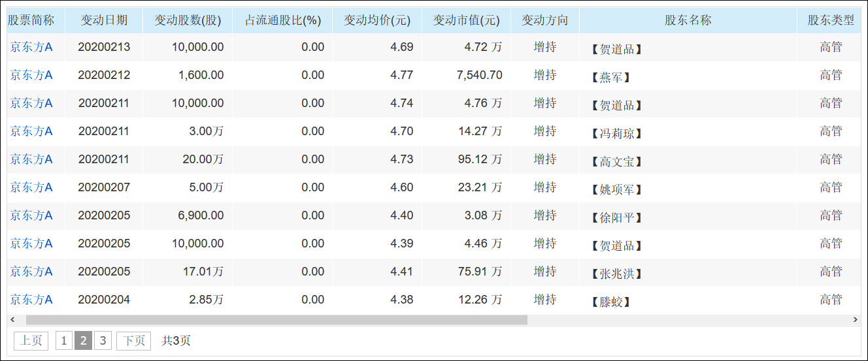Click the horizontal scrollbar thumb
This screenshot has width=868, height=361.
click(x=276, y=320)
